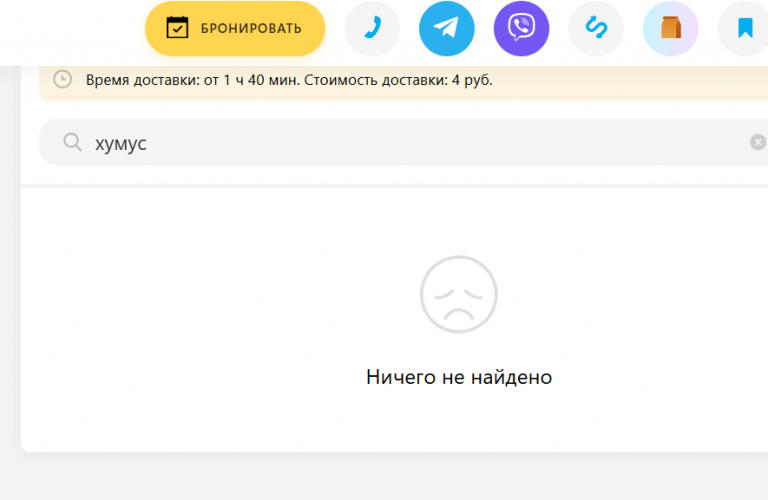Image resolution: width=768 pixels, height=500 pixels.
Task: Click the blue link chain icon
Action: pos(596,28)
